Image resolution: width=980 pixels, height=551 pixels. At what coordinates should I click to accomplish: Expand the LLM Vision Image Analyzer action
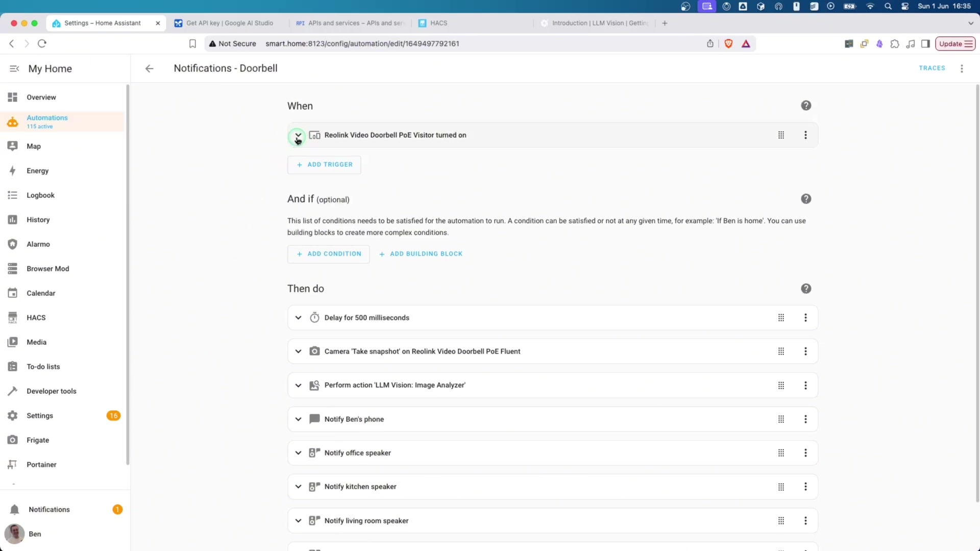pos(298,385)
